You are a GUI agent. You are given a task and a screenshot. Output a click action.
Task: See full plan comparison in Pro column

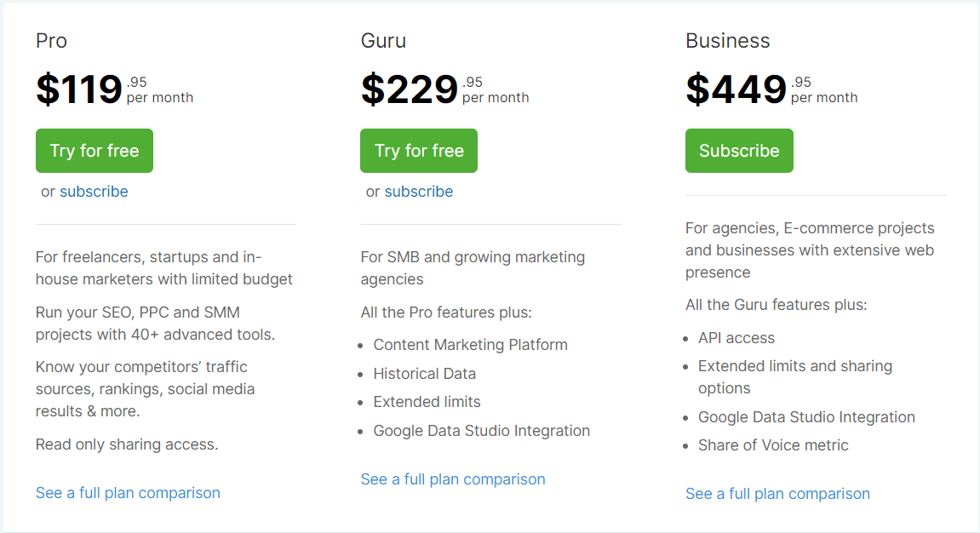click(128, 493)
